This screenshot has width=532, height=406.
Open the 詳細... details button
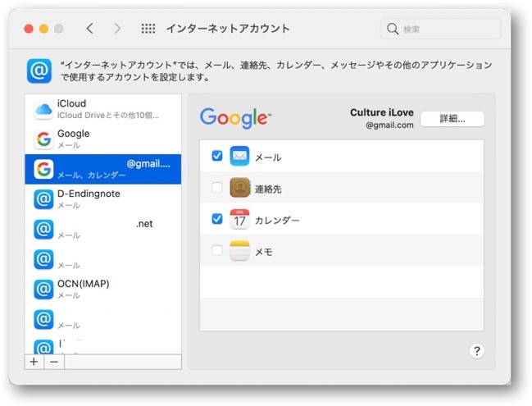tap(452, 119)
